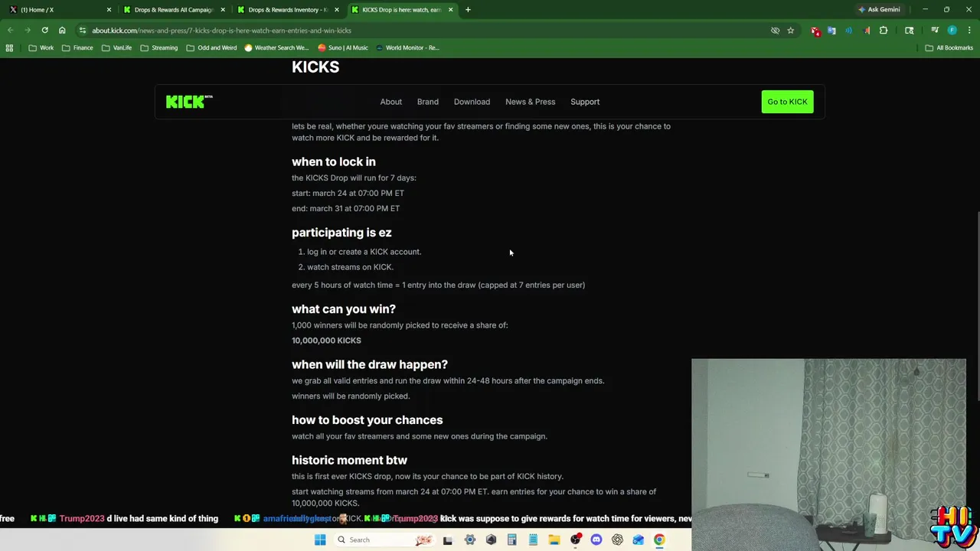Close the Home / X tab
The height and width of the screenshot is (551, 980).
[x=109, y=10]
